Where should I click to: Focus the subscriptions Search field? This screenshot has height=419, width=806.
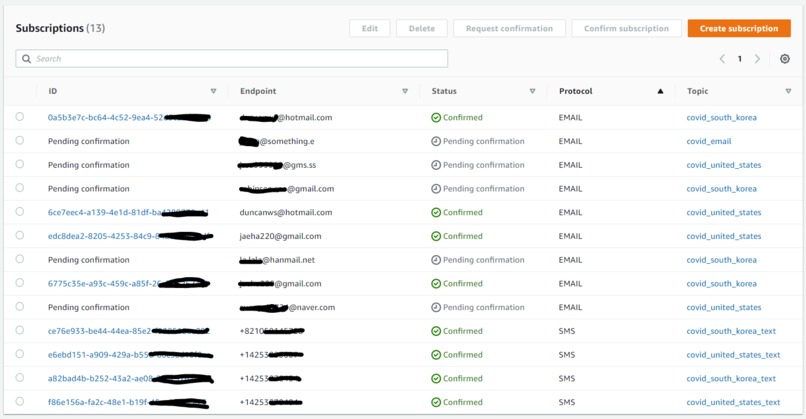(x=231, y=59)
